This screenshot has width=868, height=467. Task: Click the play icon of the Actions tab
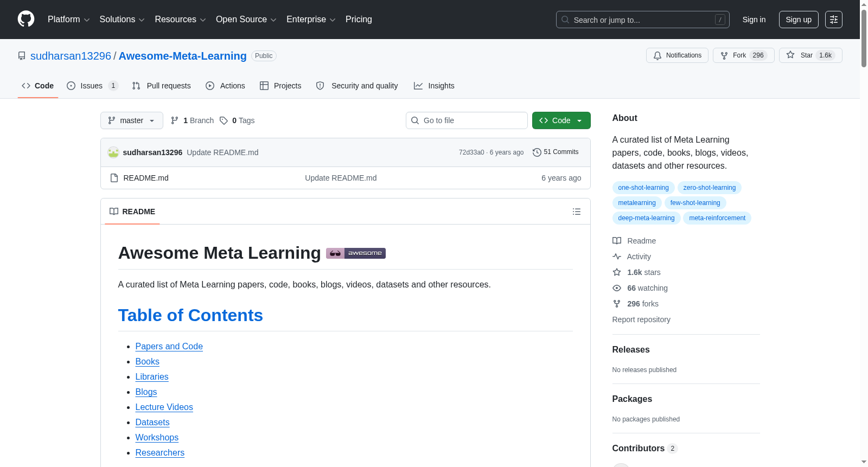pos(210,86)
